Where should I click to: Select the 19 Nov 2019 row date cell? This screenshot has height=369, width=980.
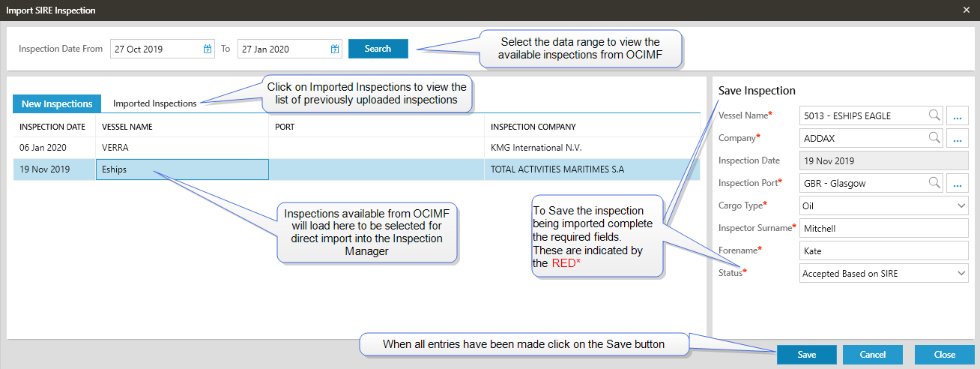[x=54, y=169]
